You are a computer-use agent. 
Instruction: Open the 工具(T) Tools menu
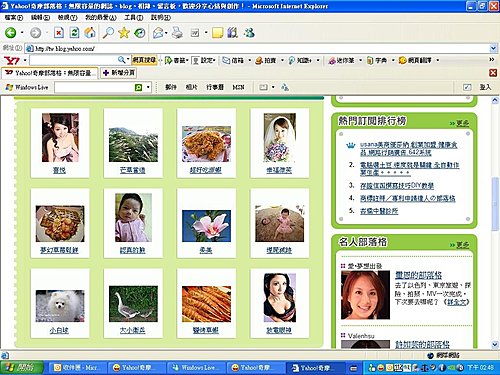pyautogui.click(x=134, y=17)
